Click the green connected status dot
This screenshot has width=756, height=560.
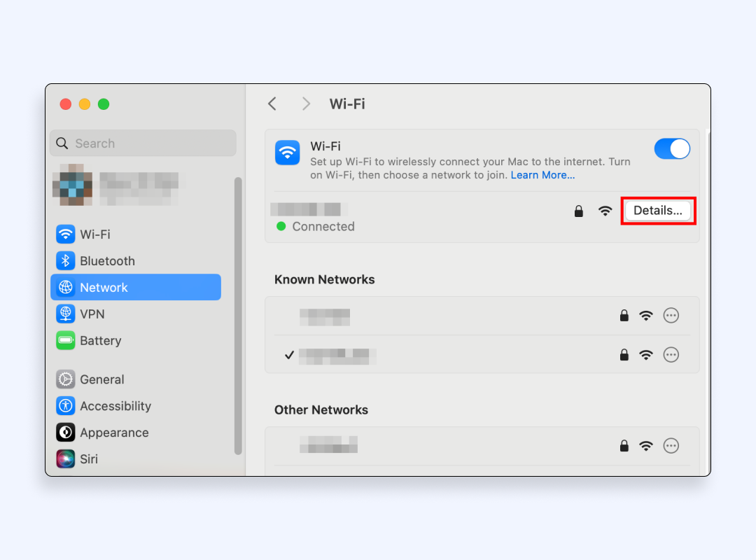click(281, 226)
